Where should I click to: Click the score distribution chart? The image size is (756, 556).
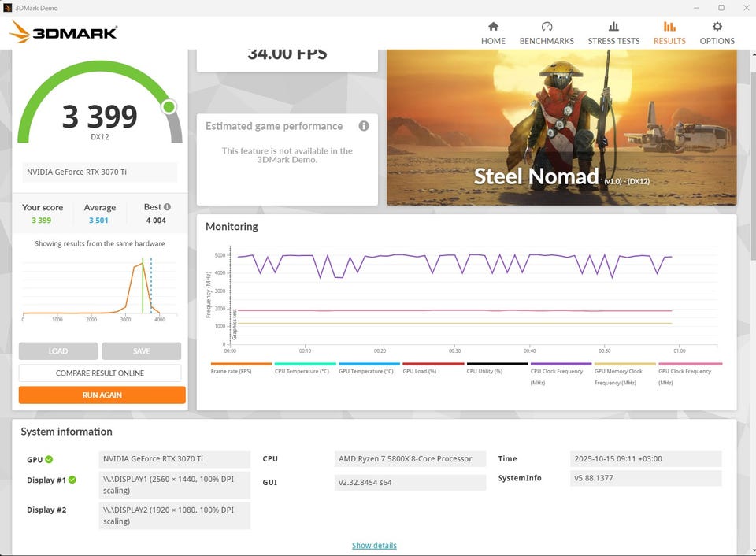click(x=99, y=289)
